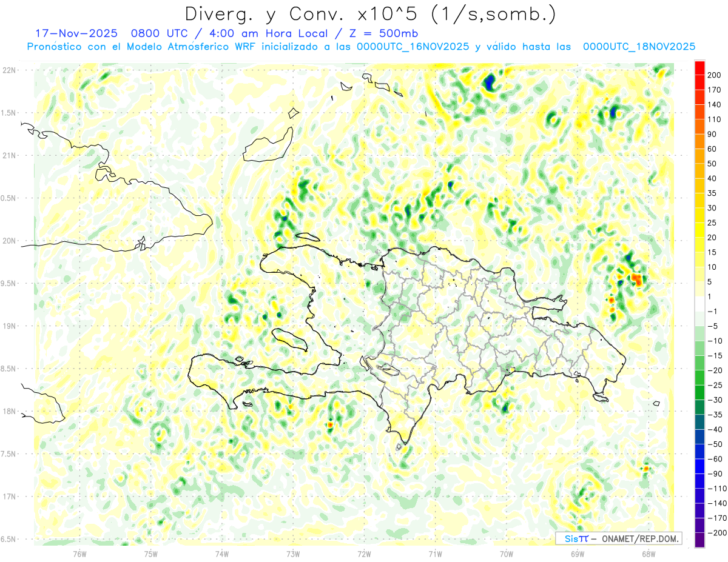
Task: Click the "-25" color bar label
Action: pyautogui.click(x=715, y=385)
